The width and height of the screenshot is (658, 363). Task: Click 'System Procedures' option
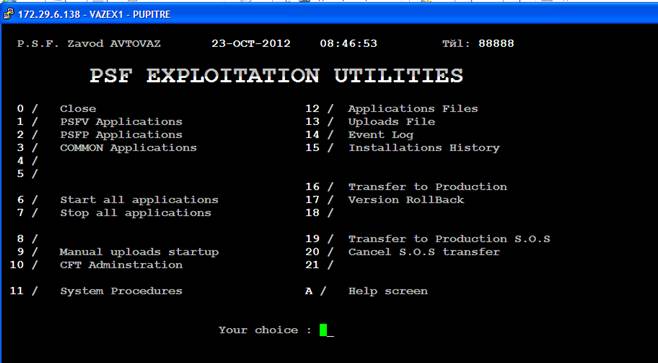[121, 291]
